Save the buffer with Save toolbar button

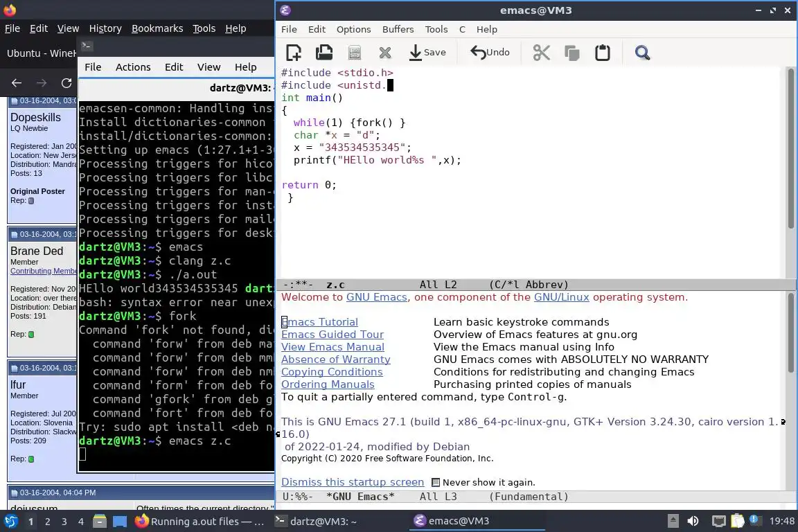[x=427, y=53]
